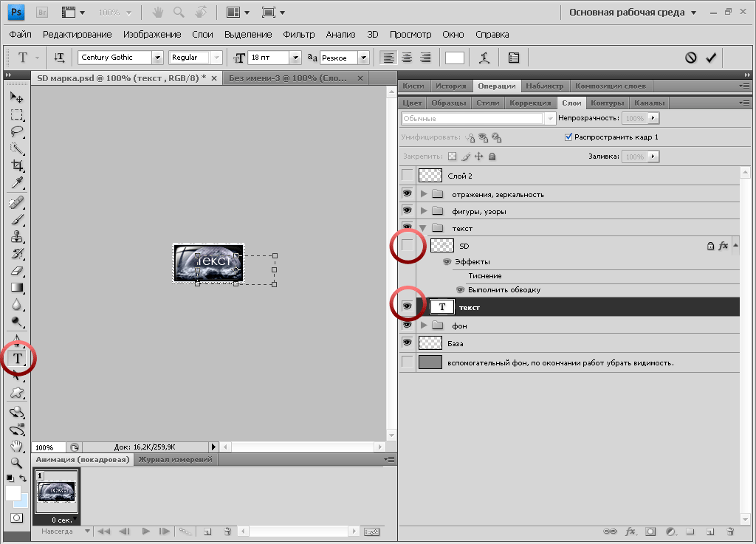Select the Horizontal Type tool
The width and height of the screenshot is (756, 544).
18,359
